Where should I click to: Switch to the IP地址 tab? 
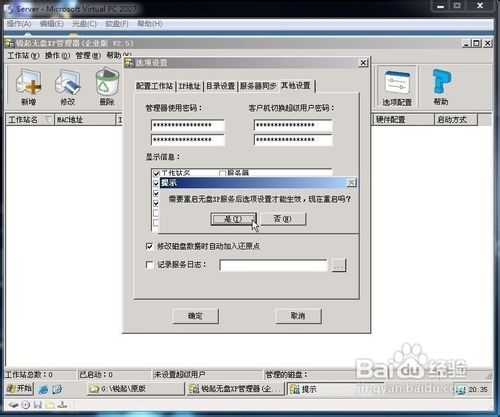click(189, 86)
